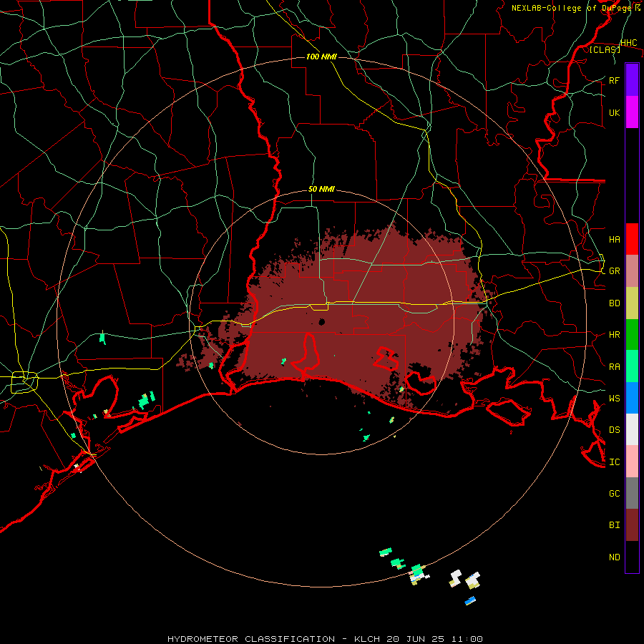Click the UK legend label

(614, 112)
